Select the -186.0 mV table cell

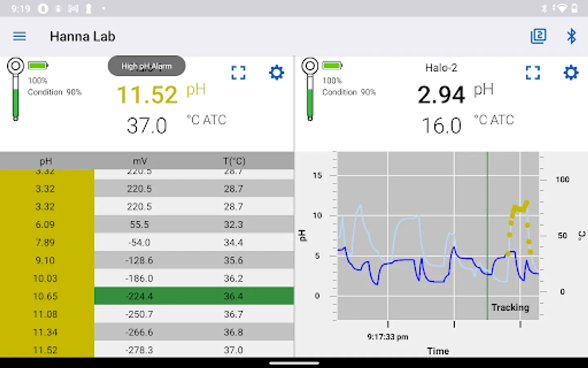pos(139,278)
